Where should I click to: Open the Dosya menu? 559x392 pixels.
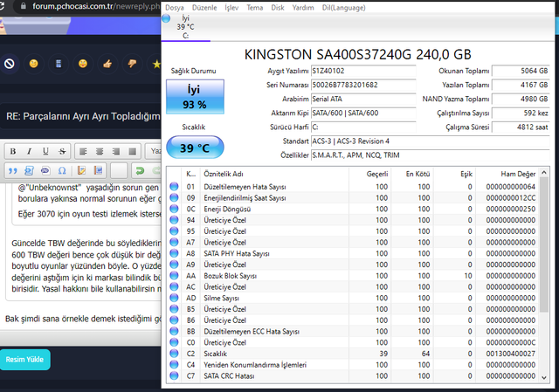coord(175,7)
